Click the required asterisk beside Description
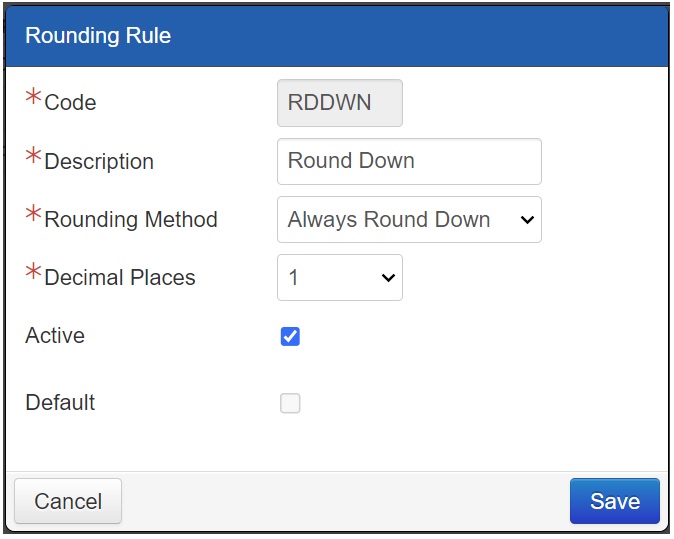 (x=34, y=157)
